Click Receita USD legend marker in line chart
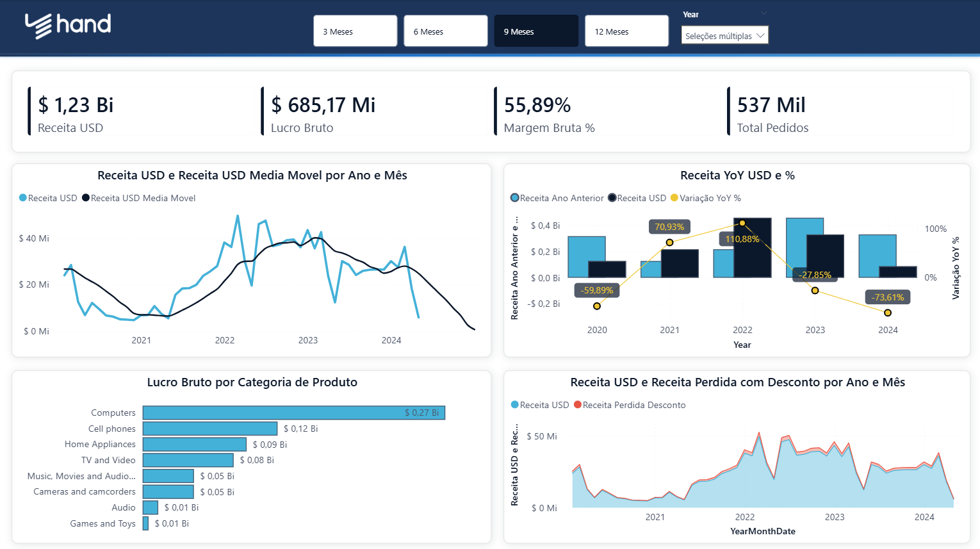Screen dimensions: 980x549 23,198
